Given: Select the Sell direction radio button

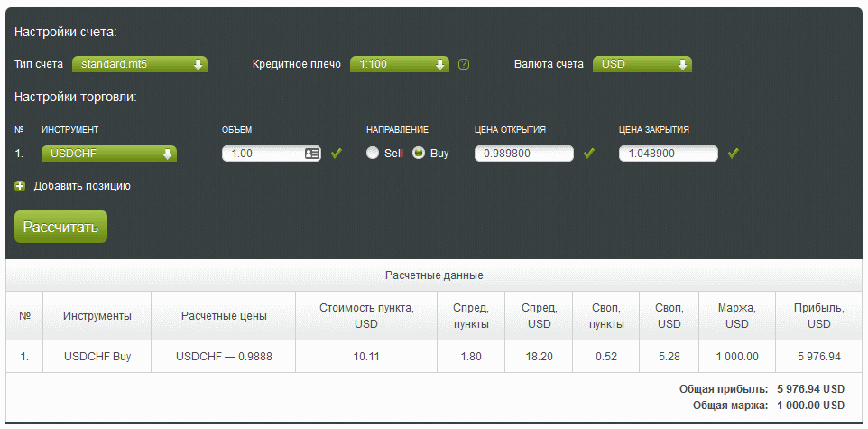Looking at the screenshot, I should (x=373, y=154).
